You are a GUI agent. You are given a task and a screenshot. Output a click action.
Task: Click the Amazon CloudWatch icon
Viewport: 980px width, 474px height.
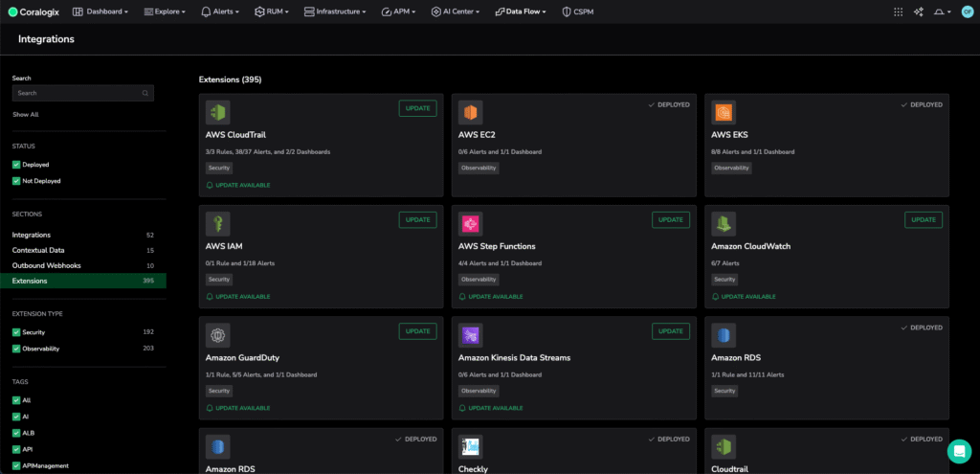point(724,224)
